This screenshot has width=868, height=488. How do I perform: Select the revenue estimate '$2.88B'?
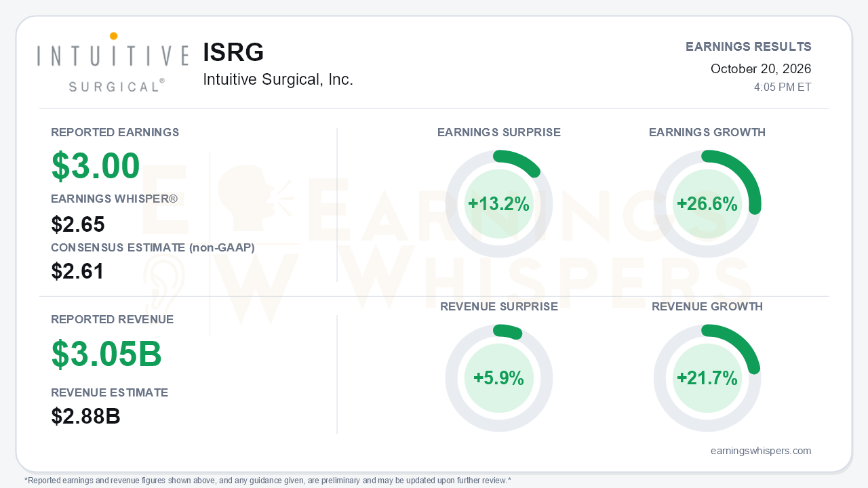tap(86, 416)
